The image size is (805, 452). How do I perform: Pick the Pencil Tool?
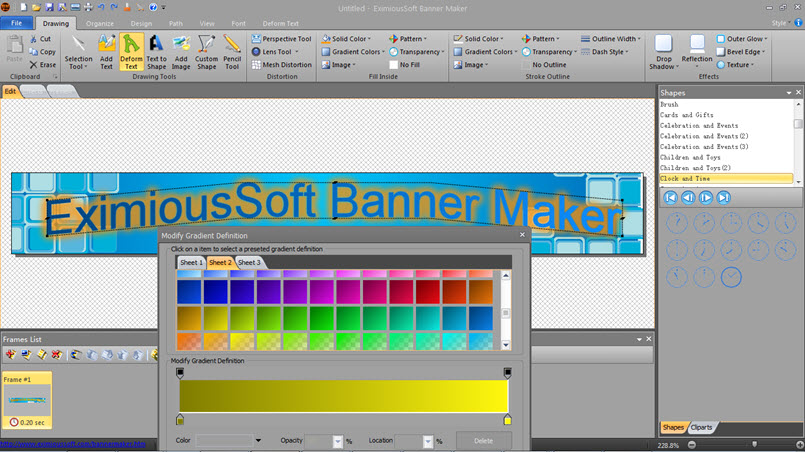tap(232, 52)
